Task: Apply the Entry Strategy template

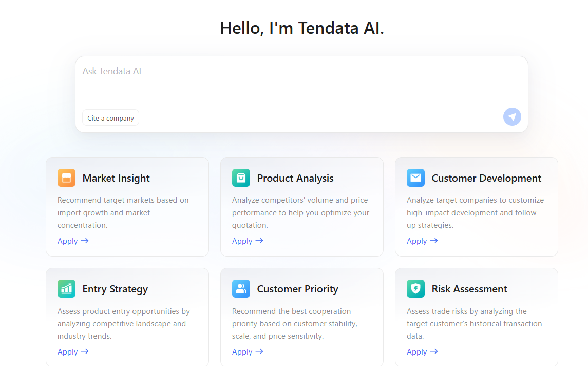Action: 73,351
